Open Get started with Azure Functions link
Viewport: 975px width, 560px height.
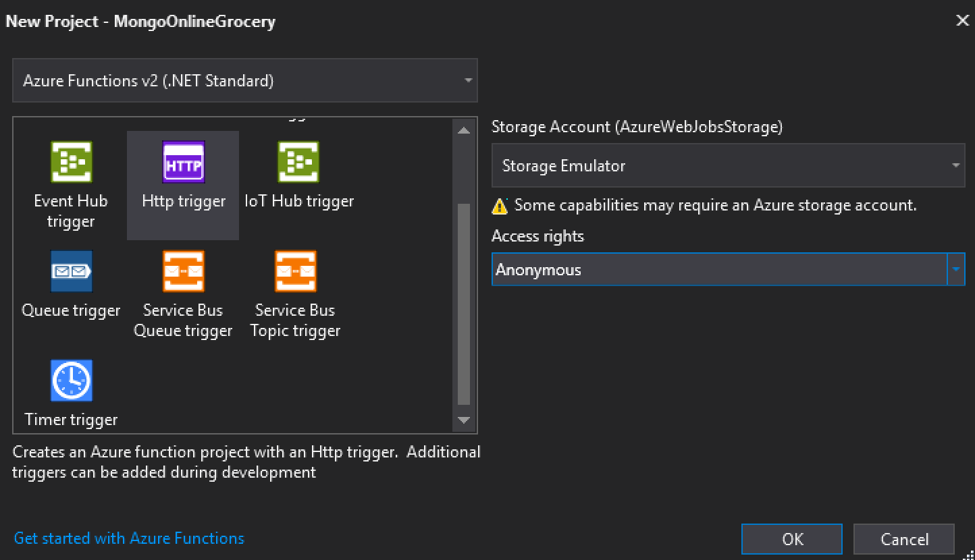click(129, 538)
